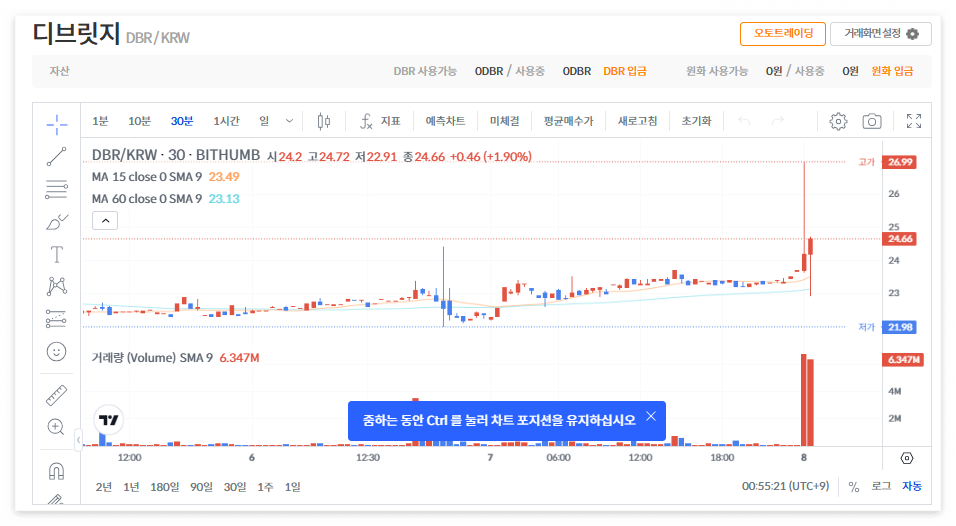
Task: Click the 6.347M volume axis label
Action: (x=904, y=360)
